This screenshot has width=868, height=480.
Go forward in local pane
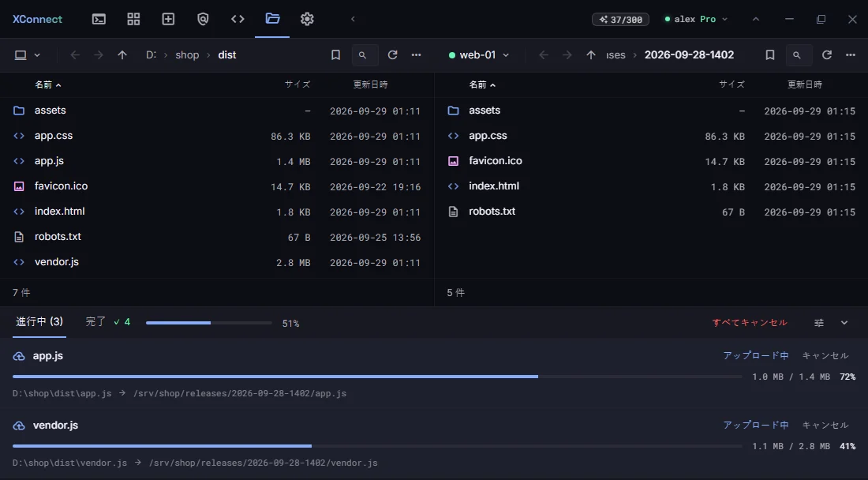99,54
